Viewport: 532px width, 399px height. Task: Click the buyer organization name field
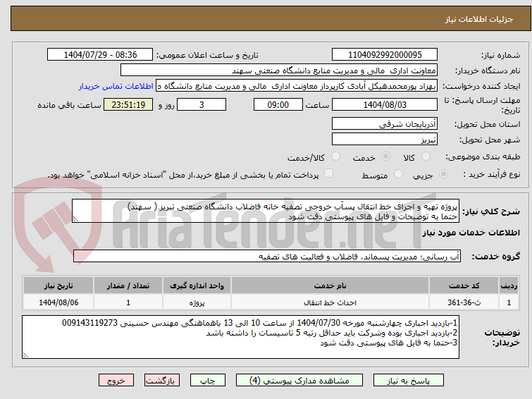pyautogui.click(x=278, y=70)
